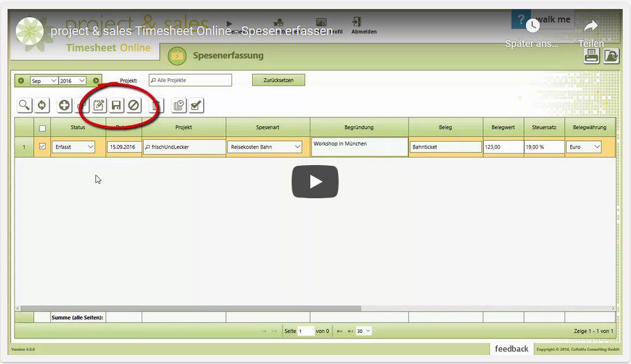This screenshot has width=631, height=364.
Task: Open the video title link
Action: tap(191, 30)
